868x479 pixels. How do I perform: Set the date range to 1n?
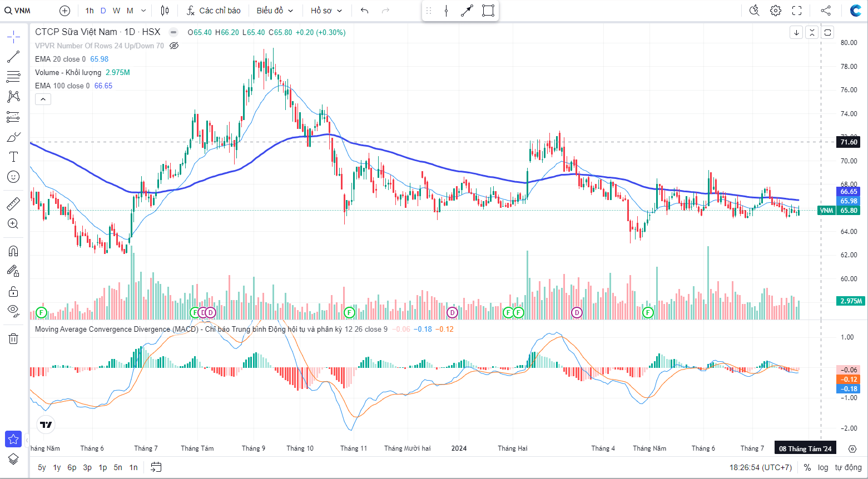133,467
